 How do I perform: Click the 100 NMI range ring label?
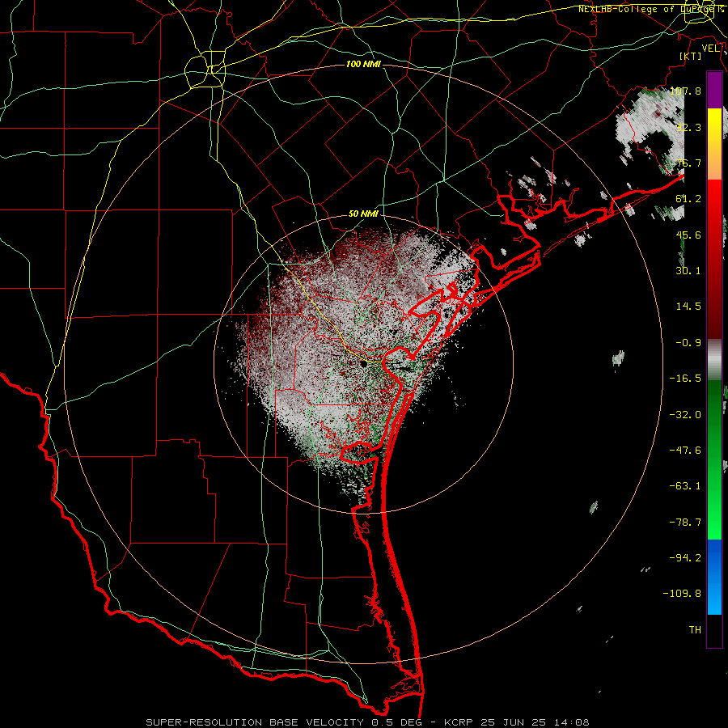click(x=363, y=64)
